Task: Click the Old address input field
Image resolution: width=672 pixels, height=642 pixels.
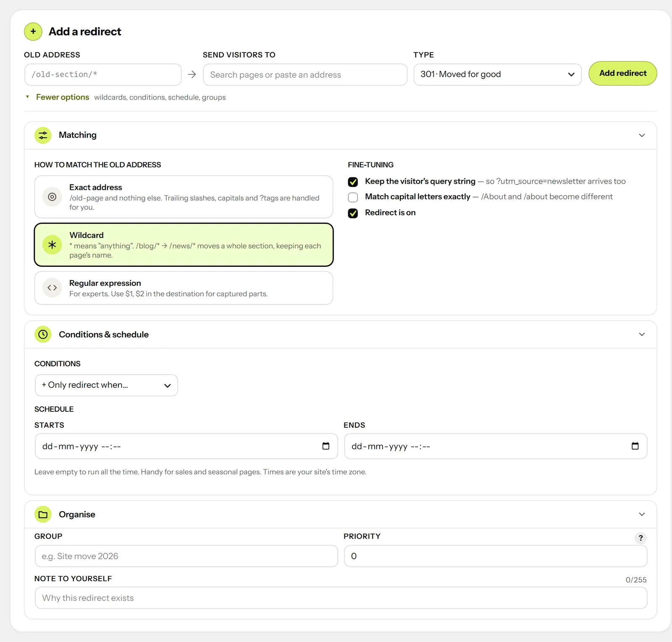Action: [x=103, y=74]
